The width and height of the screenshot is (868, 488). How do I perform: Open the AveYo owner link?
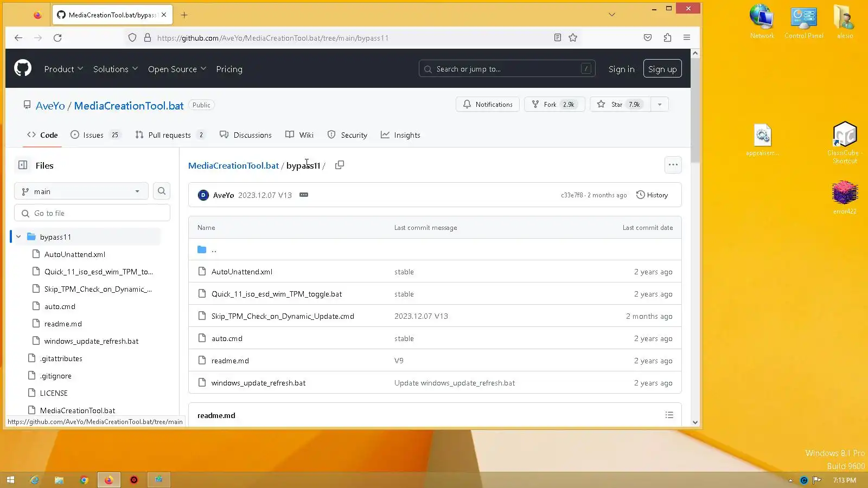(x=50, y=106)
